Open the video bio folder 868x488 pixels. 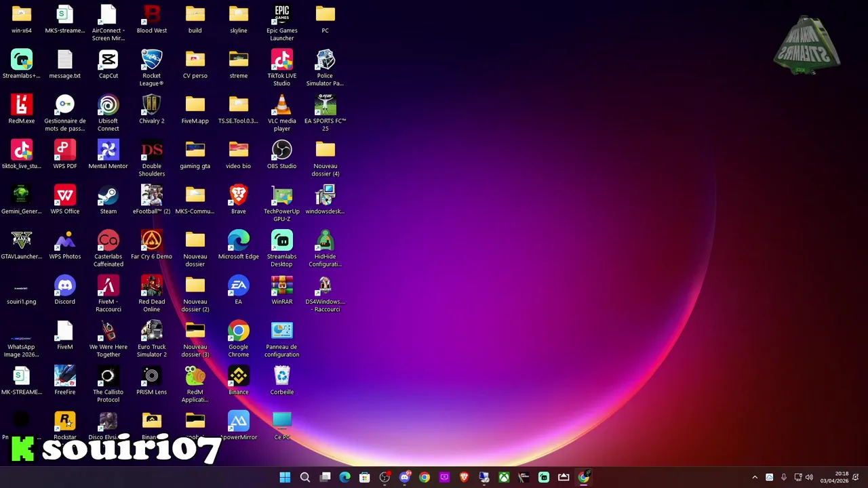pyautogui.click(x=239, y=155)
